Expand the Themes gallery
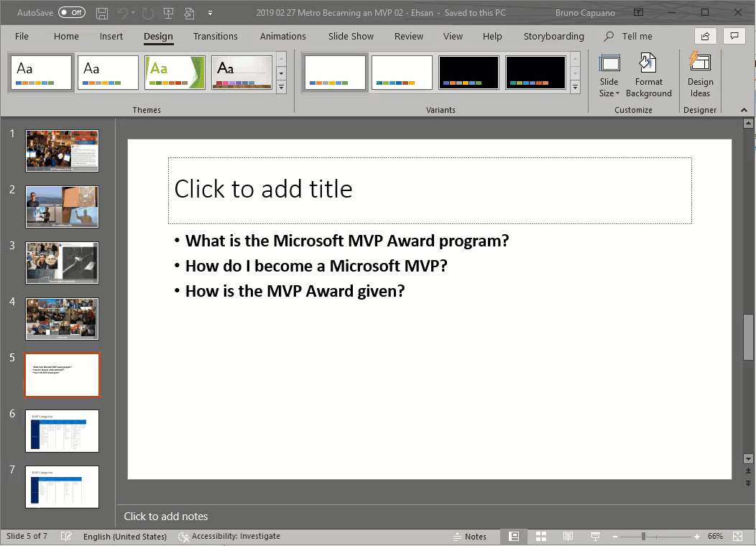The height and width of the screenshot is (546, 756). (x=281, y=87)
